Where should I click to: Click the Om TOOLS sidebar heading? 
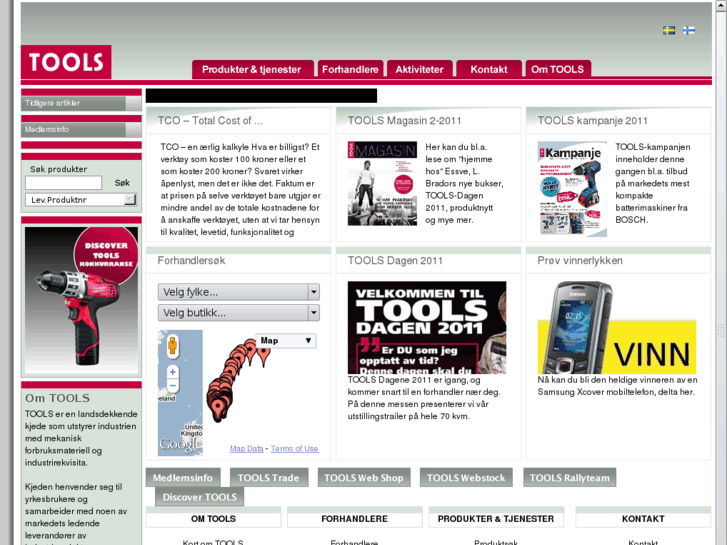pos(57,398)
